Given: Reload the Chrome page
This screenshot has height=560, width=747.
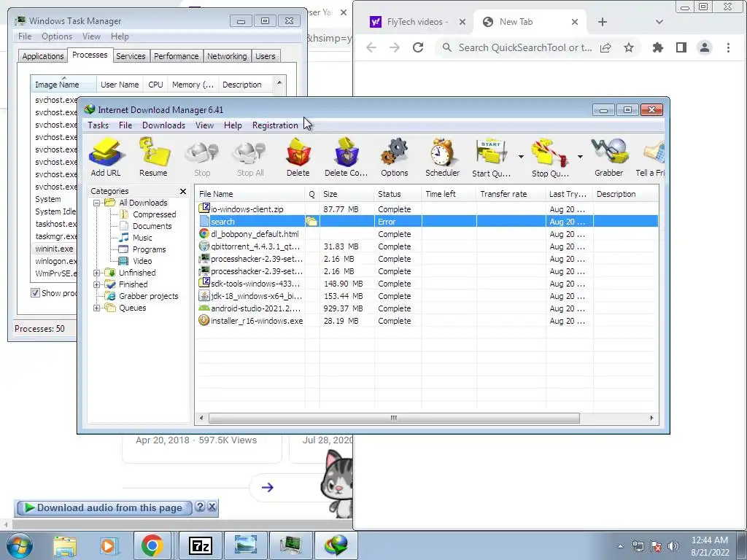Looking at the screenshot, I should click(x=418, y=47).
